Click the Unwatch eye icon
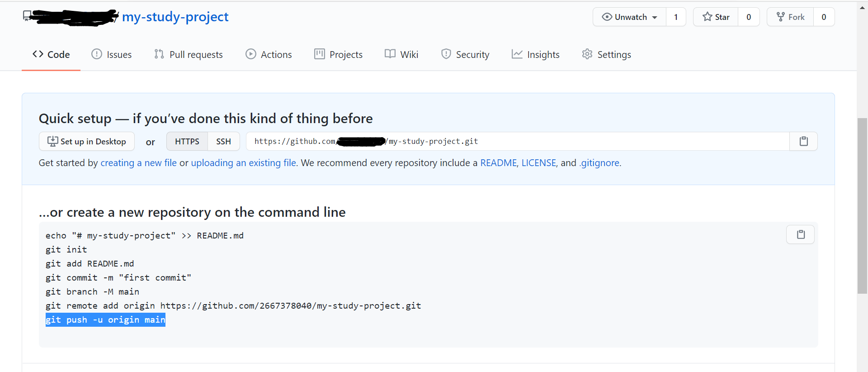Viewport: 868px width, 372px height. point(607,17)
